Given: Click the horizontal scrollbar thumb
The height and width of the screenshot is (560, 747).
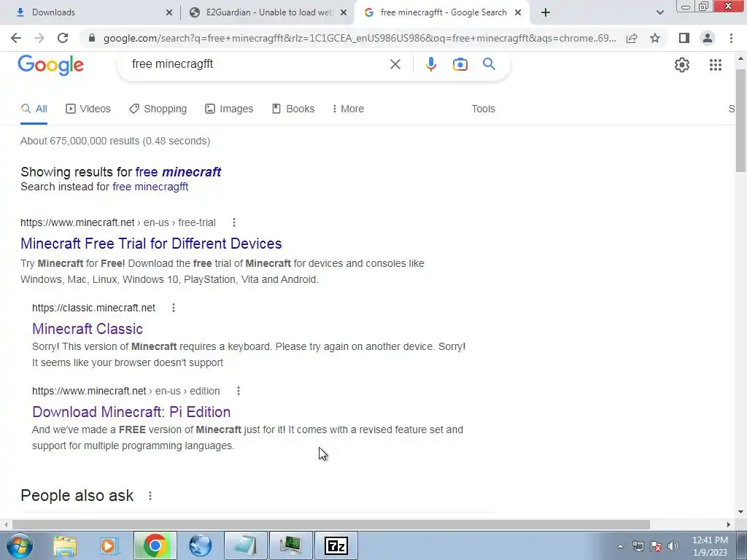Looking at the screenshot, I should 331,524.
